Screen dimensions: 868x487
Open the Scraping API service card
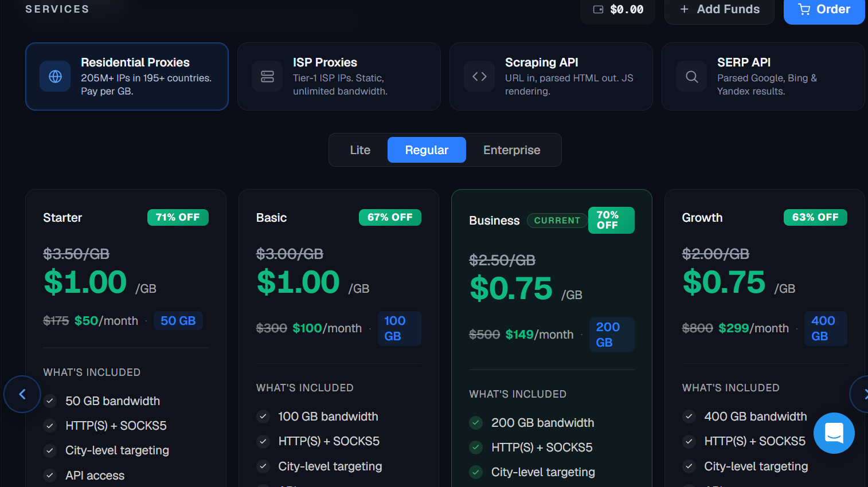[551, 76]
